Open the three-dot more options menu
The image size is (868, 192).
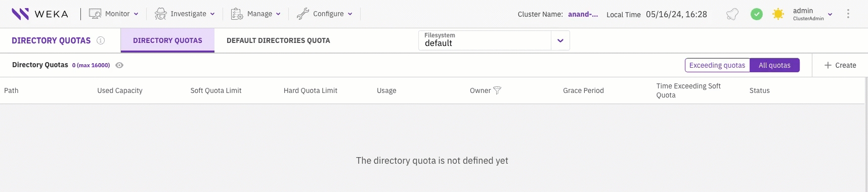[848, 14]
